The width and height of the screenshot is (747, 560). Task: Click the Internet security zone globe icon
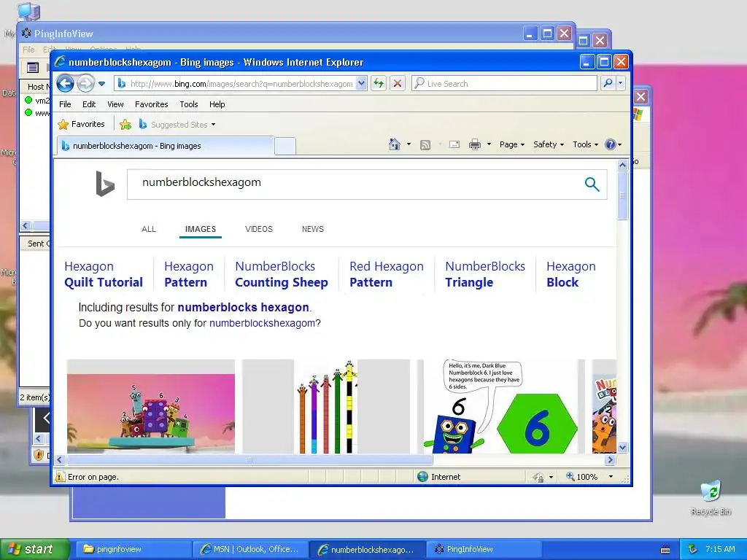[422, 477]
